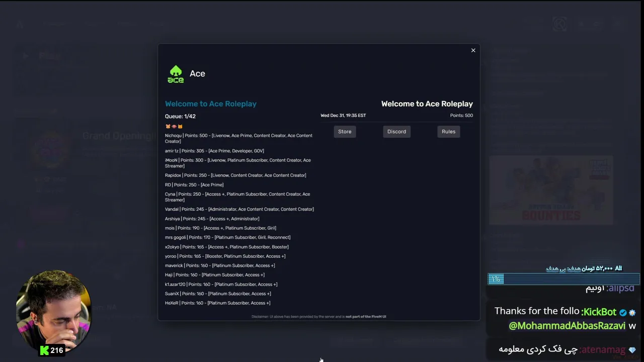The width and height of the screenshot is (644, 362).
Task: Open the Discord button
Action: 396,132
